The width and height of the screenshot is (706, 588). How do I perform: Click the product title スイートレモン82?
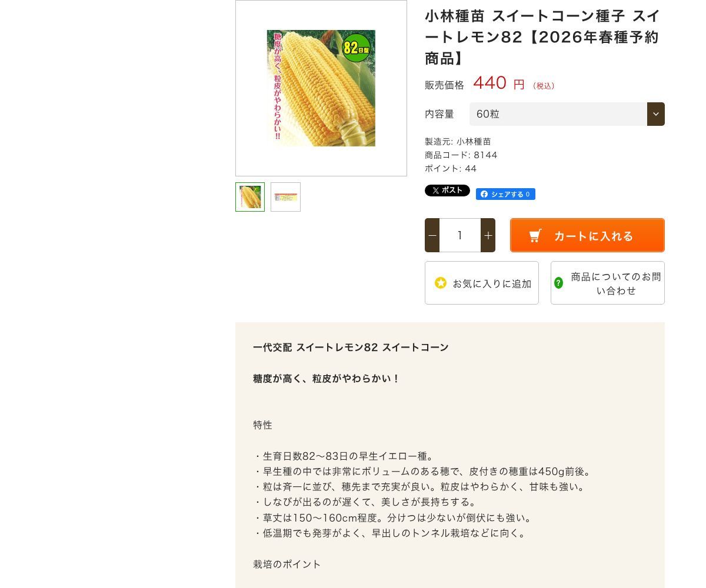click(x=542, y=36)
